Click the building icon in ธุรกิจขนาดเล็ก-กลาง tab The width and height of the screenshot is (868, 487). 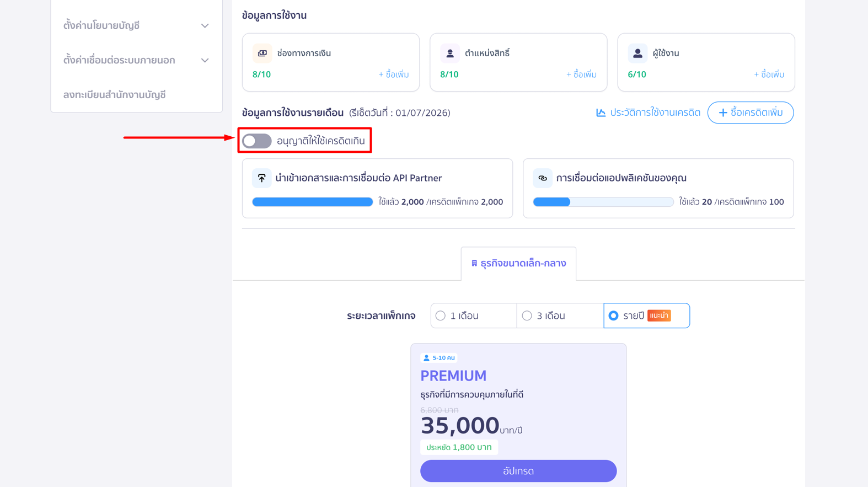tap(474, 264)
